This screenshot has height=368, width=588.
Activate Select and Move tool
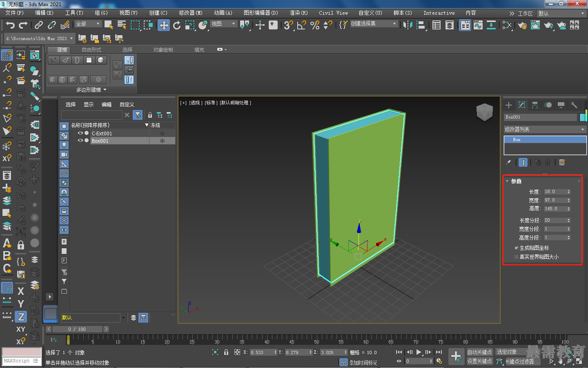point(164,25)
